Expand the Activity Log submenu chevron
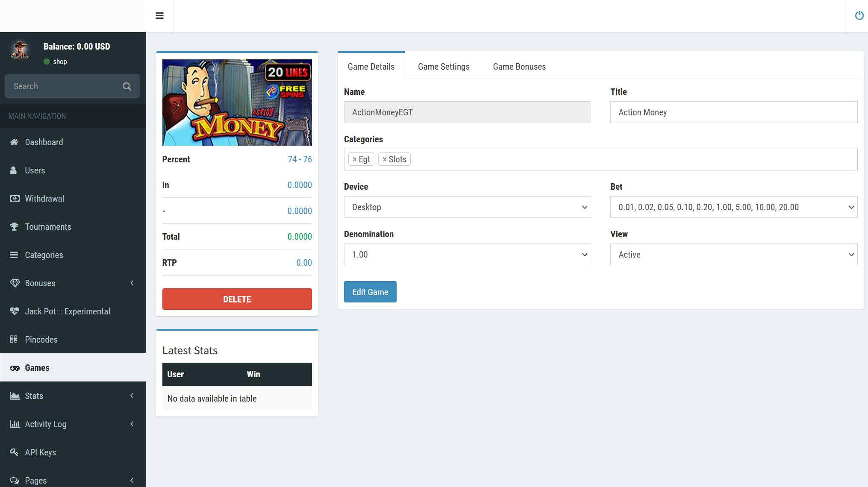The width and height of the screenshot is (868, 487). tap(132, 424)
